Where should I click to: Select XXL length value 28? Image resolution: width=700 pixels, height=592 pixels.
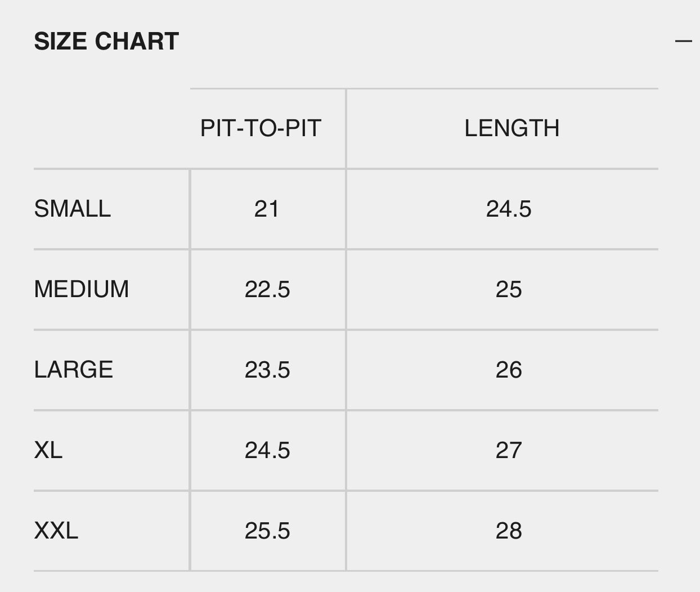[x=509, y=531]
